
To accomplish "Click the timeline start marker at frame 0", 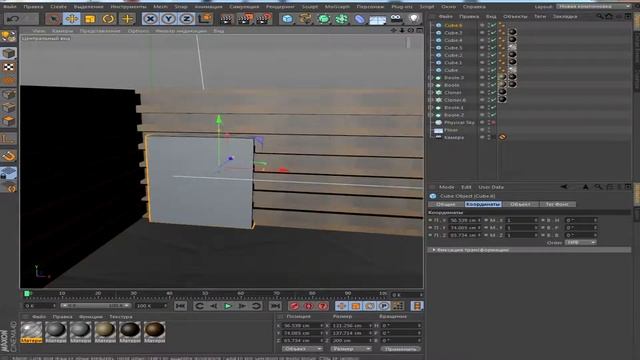I will coord(27,293).
